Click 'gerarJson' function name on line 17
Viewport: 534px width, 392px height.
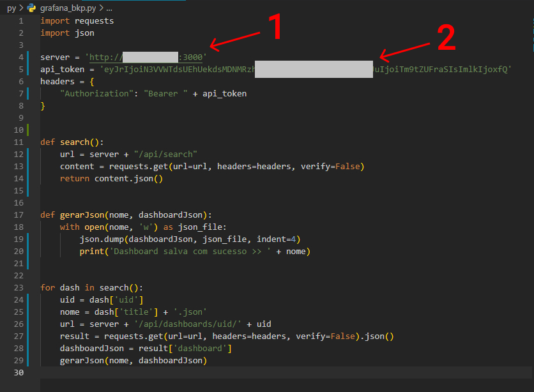coord(82,215)
